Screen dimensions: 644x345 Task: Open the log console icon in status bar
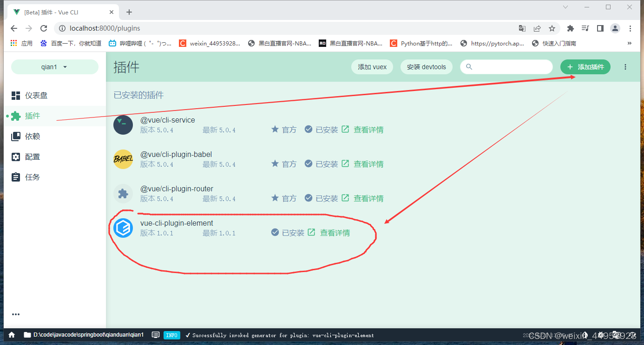point(156,335)
